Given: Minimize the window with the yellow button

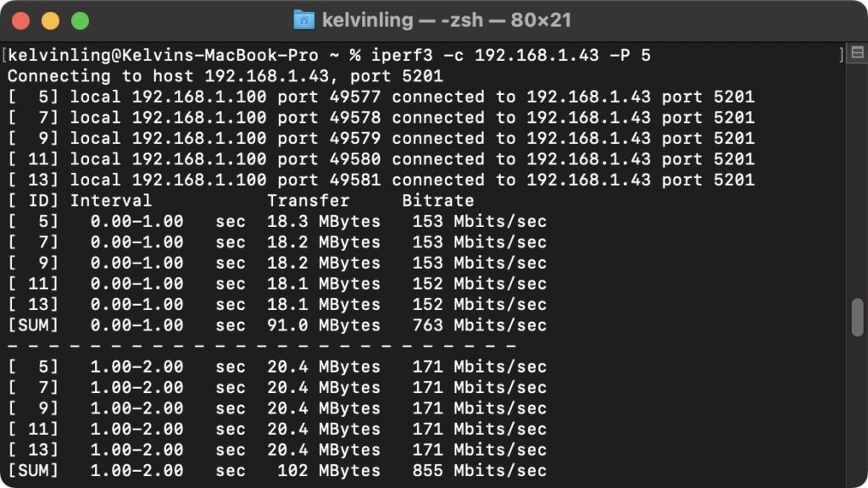Looking at the screenshot, I should pos(50,21).
